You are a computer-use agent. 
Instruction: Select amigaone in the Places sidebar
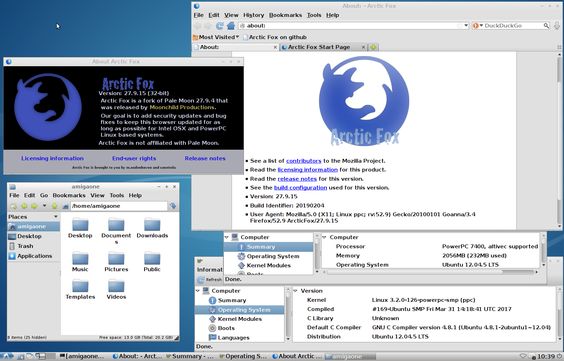click(34, 227)
